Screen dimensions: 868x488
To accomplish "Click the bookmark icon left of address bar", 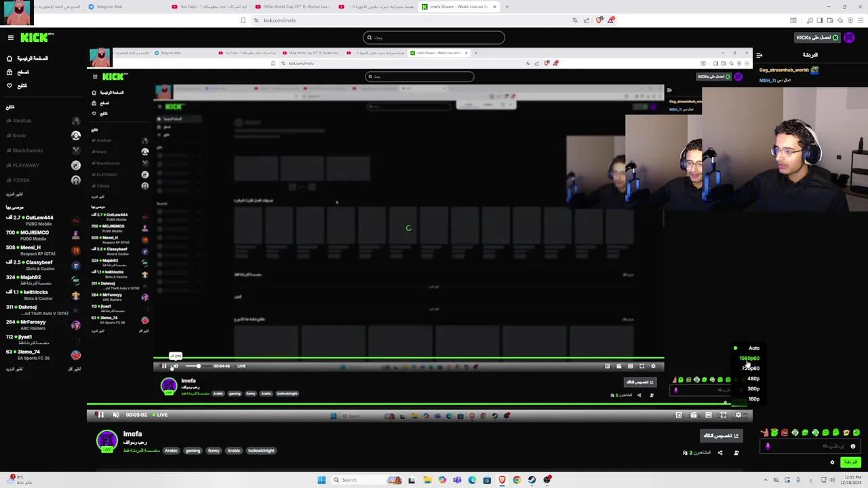I will 243,20.
